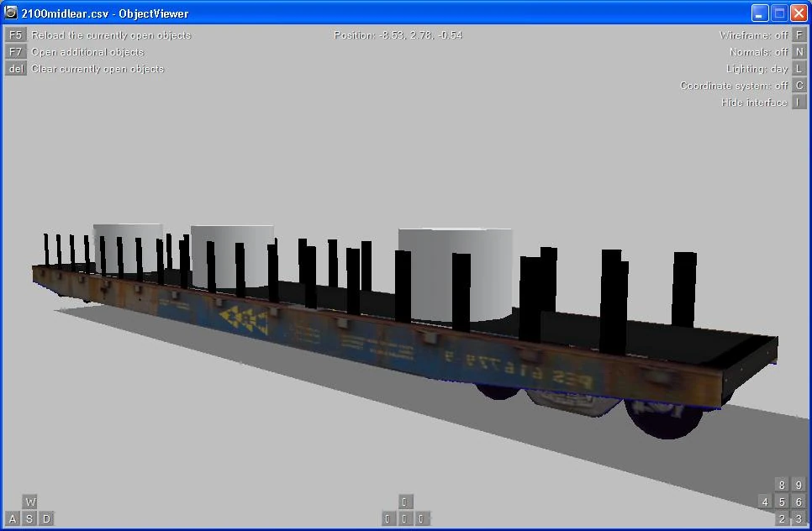Click the numpad 3 key
The image size is (812, 531).
click(799, 518)
